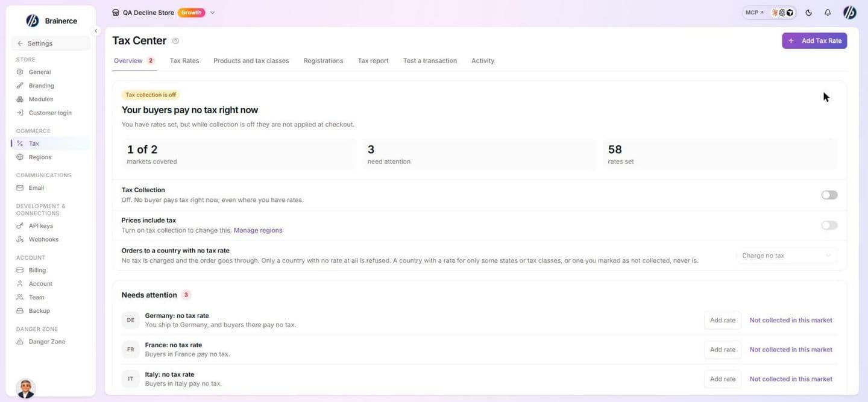Switch to the Tax Rates tab

184,61
